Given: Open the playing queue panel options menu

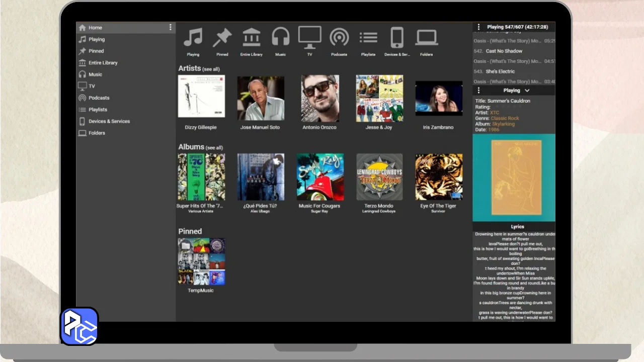Looking at the screenshot, I should (x=478, y=27).
